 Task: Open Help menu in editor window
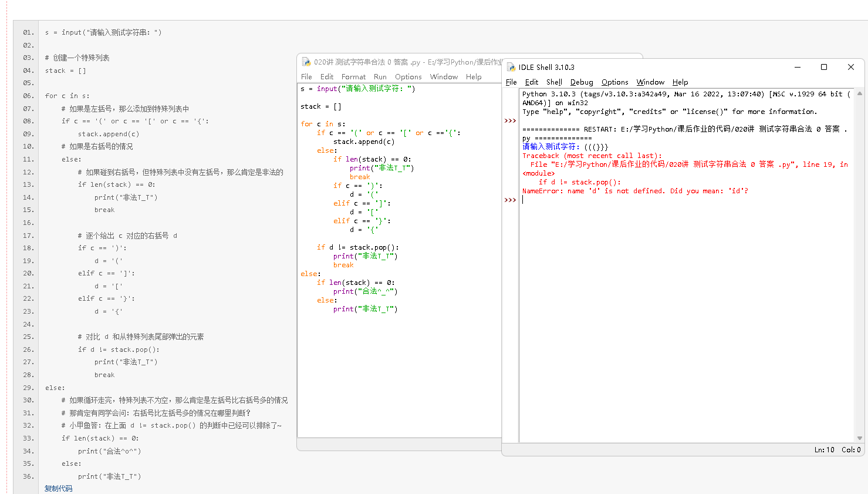tap(474, 77)
